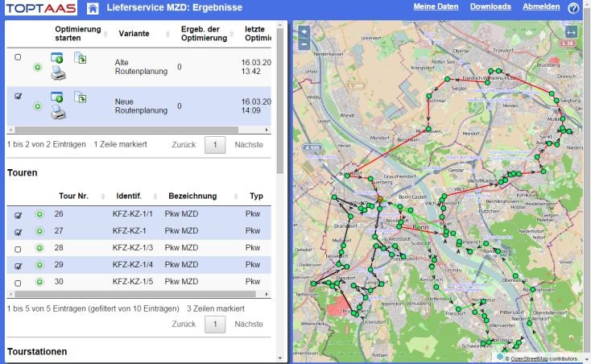Start optimization window icon for Neue Routenplanung
Image resolution: width=591 pixels, height=364 pixels.
tap(57, 97)
